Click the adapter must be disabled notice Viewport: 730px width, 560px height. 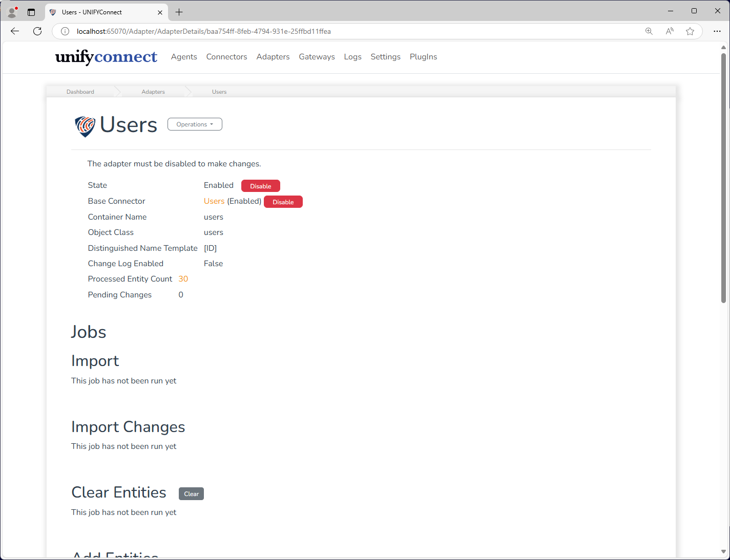click(x=174, y=164)
